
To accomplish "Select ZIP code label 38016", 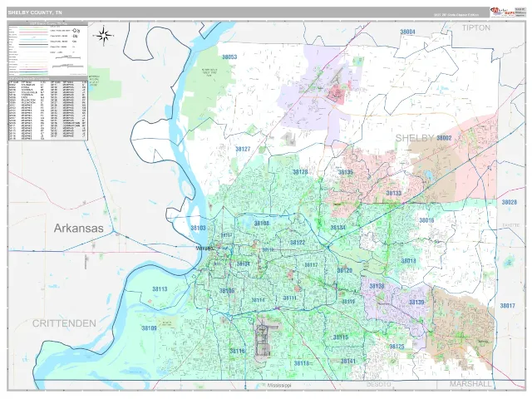I will (x=426, y=220).
